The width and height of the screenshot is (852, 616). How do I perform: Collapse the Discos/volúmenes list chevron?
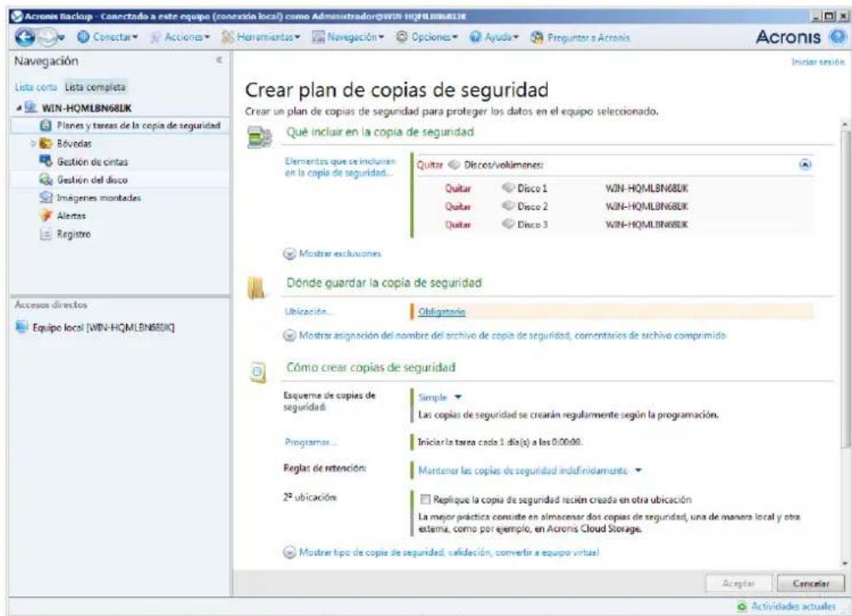(x=805, y=164)
